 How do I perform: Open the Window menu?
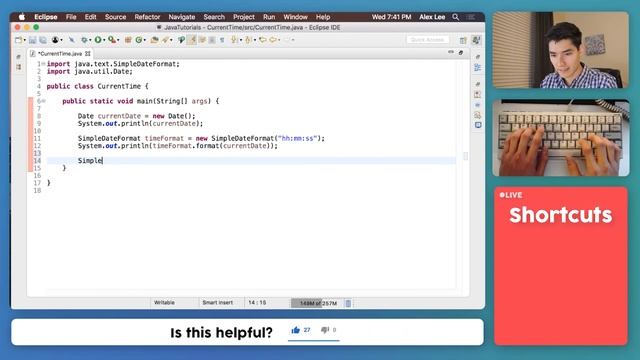pyautogui.click(x=295, y=17)
